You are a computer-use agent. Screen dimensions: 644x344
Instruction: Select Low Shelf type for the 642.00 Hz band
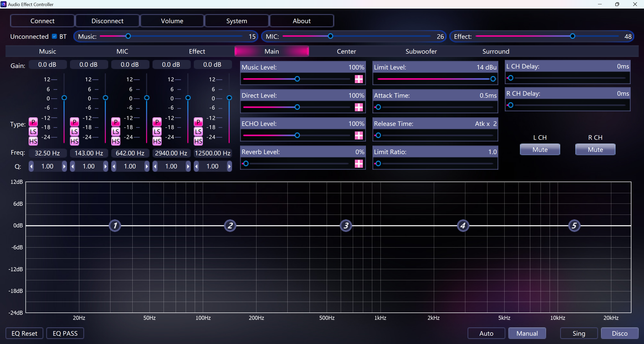point(116,132)
